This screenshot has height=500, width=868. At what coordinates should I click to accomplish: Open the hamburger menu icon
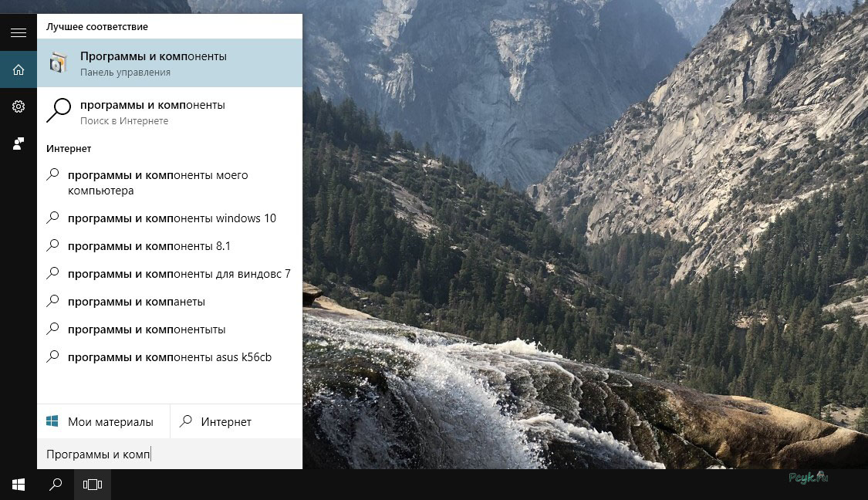pyautogui.click(x=19, y=32)
